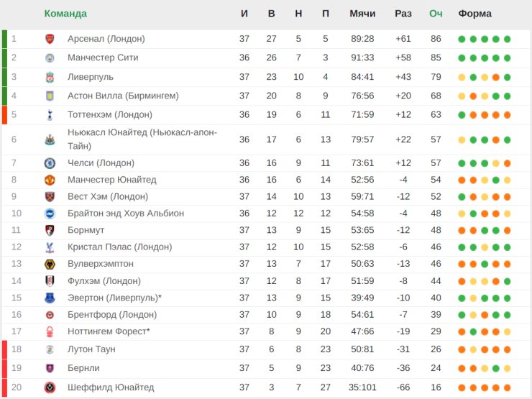Click Arsenal's first green form dot

point(462,39)
